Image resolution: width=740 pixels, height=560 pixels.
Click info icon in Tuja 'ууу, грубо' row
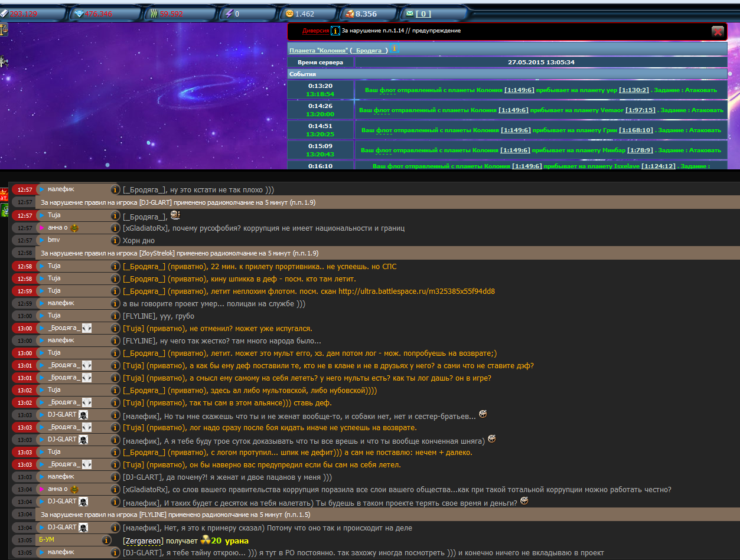pos(116,316)
